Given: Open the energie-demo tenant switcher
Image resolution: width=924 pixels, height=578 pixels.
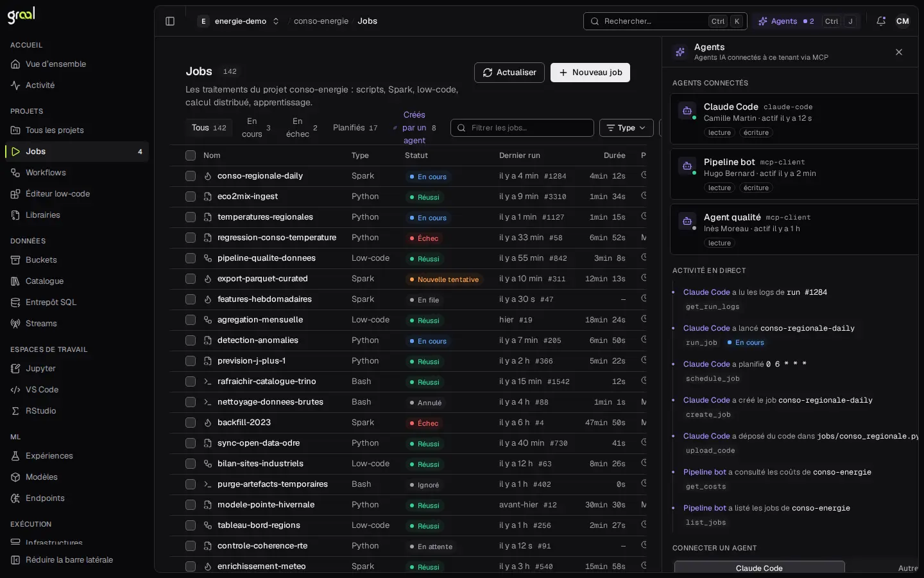Looking at the screenshot, I should [239, 21].
